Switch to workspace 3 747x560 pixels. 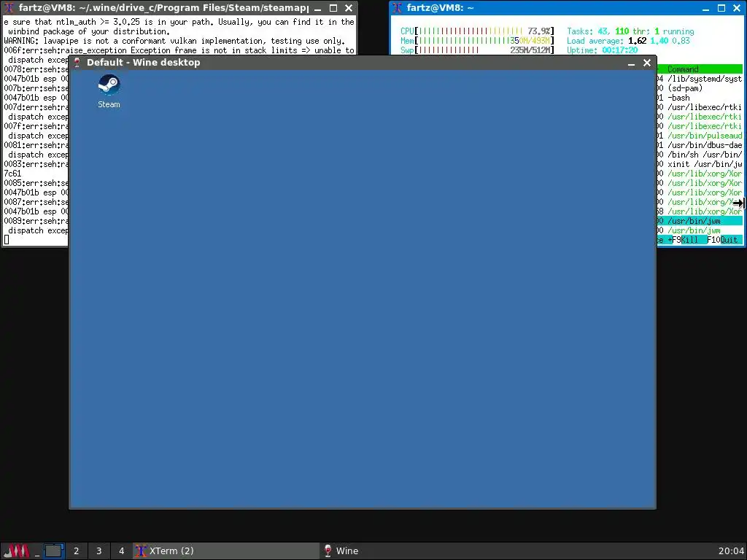tap(98, 551)
